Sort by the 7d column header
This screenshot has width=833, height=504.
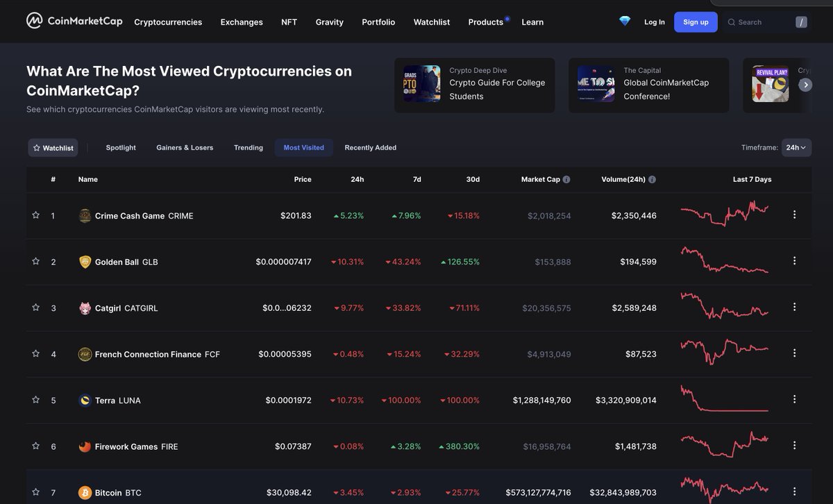pos(416,179)
